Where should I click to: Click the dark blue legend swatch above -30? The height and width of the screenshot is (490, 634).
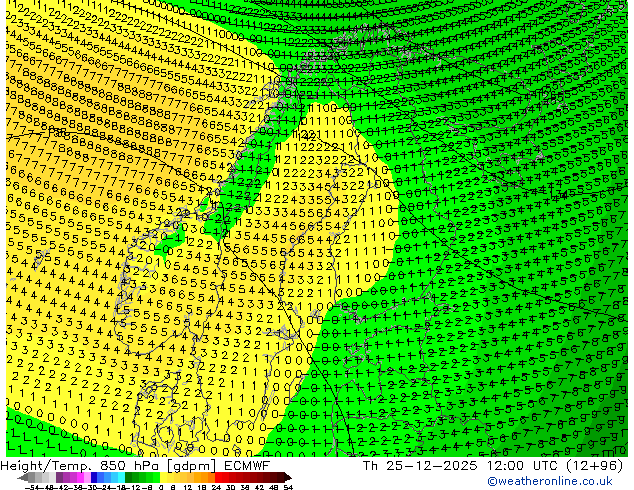(x=94, y=478)
